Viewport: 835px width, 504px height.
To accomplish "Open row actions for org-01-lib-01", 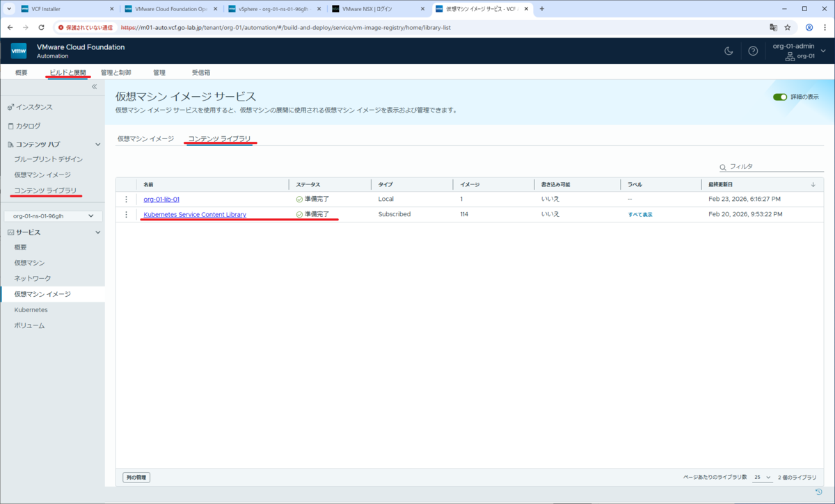I will point(126,200).
